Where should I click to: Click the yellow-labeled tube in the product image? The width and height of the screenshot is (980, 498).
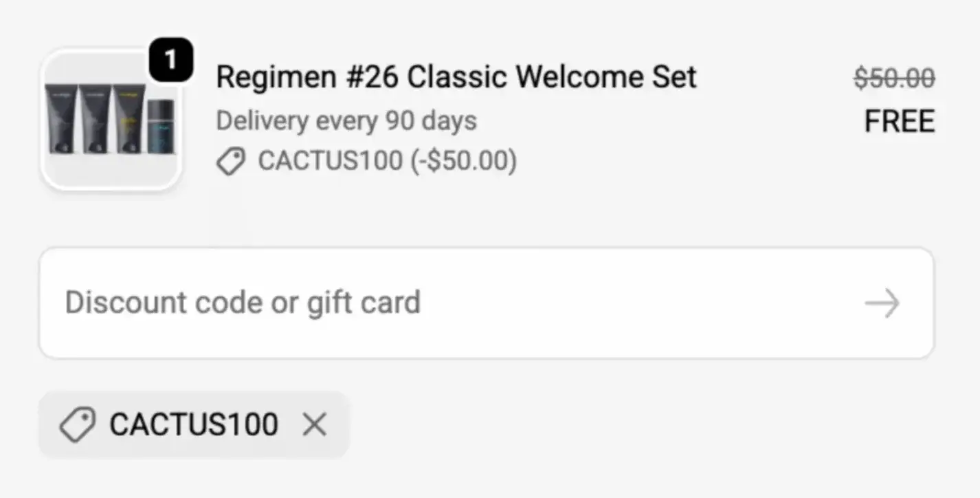[129, 119]
